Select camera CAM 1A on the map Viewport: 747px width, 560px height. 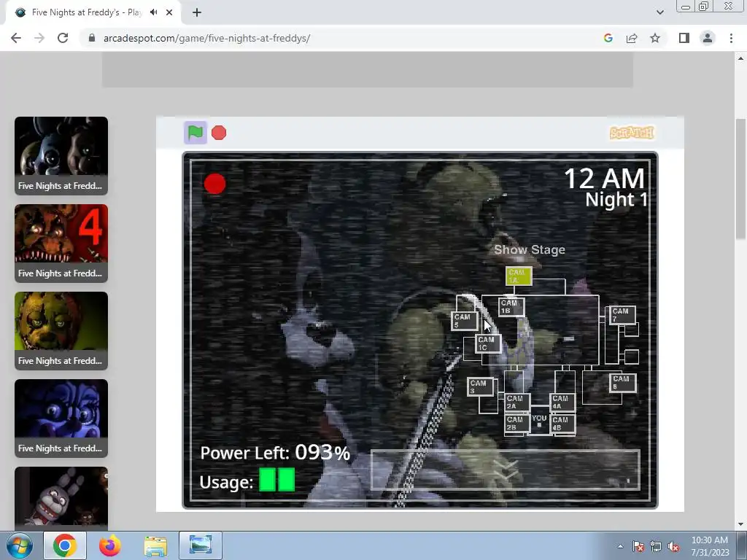point(519,276)
